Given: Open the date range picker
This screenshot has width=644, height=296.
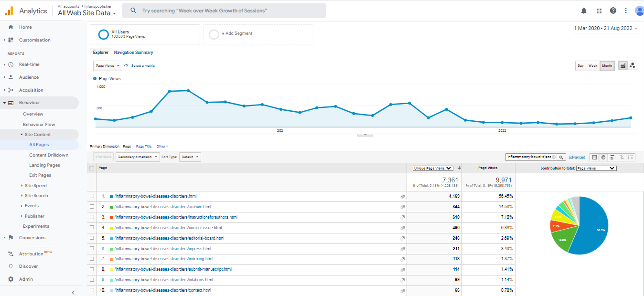Looking at the screenshot, I should pyautogui.click(x=605, y=29).
